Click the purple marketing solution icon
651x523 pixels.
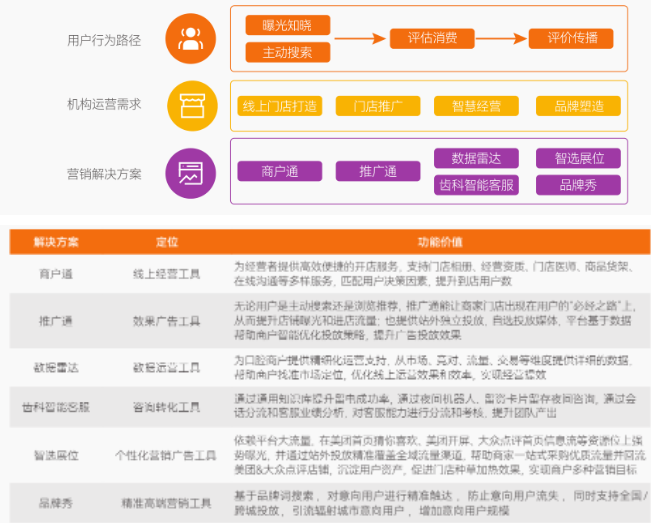[189, 171]
